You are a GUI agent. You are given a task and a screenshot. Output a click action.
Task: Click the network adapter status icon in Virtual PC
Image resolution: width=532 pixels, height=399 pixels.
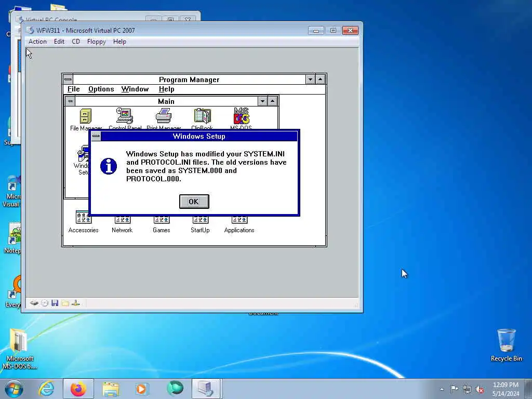[x=76, y=303]
